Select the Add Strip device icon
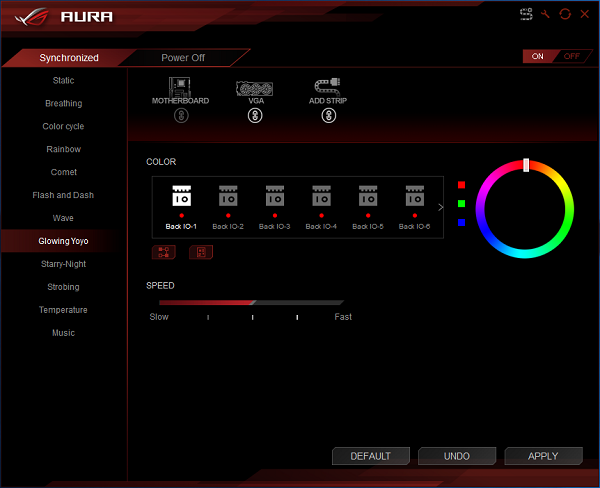Image resolution: width=600 pixels, height=488 pixels. (328, 87)
